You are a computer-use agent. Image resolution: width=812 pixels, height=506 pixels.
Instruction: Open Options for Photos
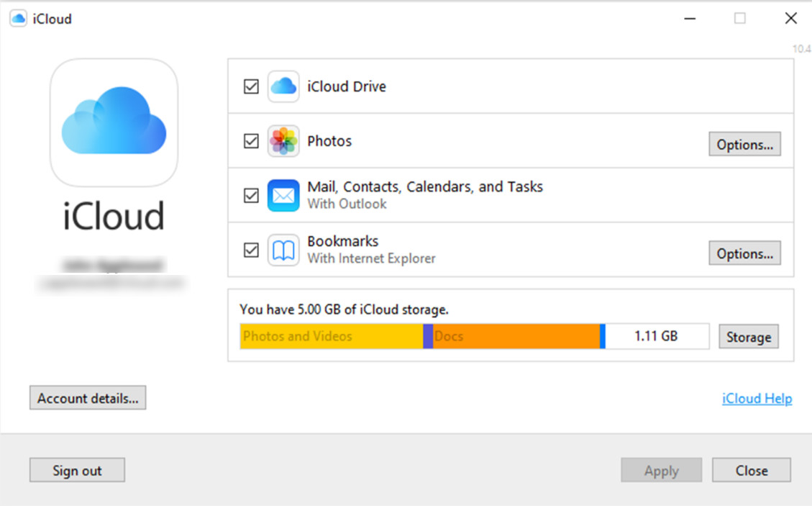744,144
